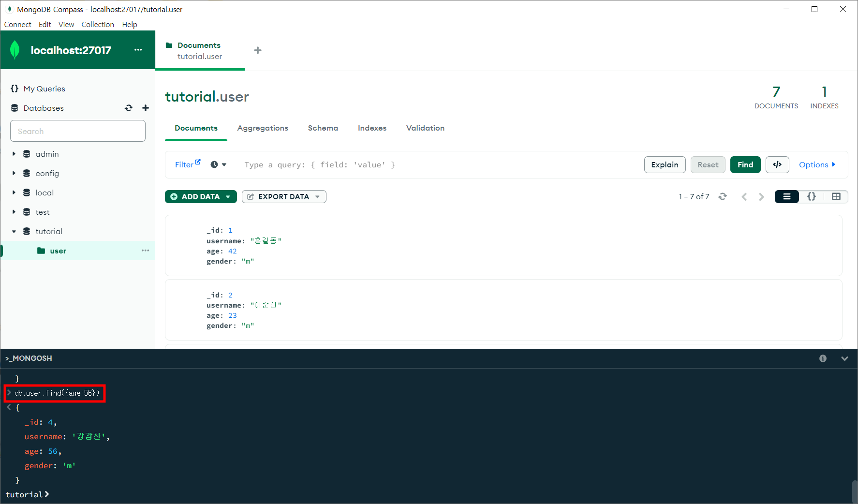
Task: Open the Help menu
Action: pyautogui.click(x=130, y=24)
